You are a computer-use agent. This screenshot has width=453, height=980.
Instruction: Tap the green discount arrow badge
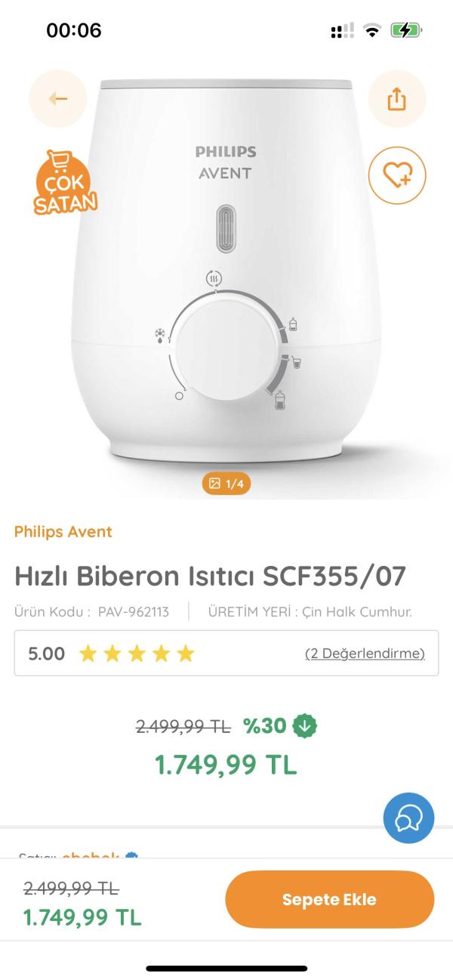click(x=304, y=726)
